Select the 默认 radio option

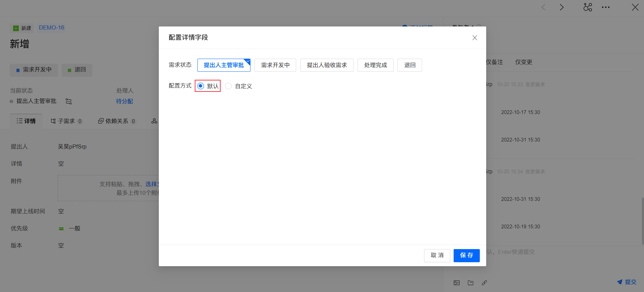(x=200, y=86)
